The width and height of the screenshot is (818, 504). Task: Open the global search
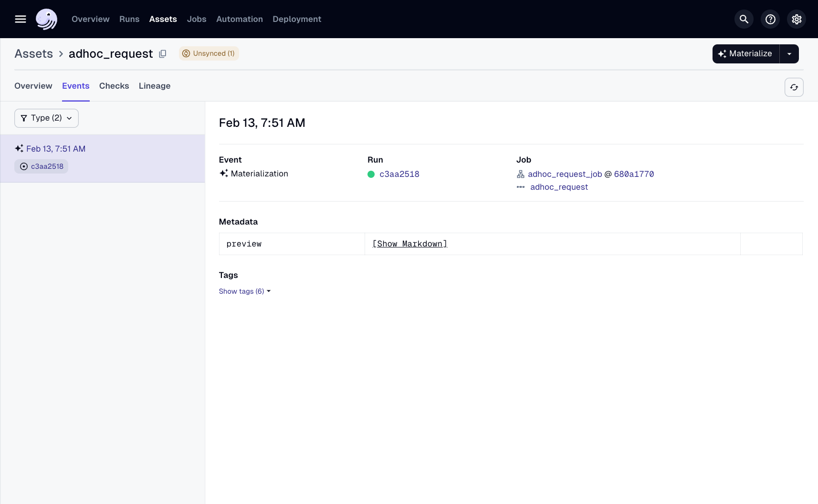743,19
